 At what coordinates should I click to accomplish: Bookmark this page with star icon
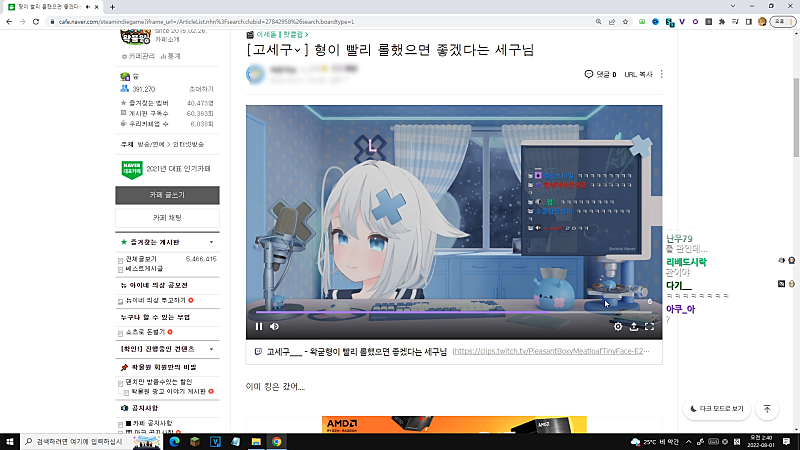pos(625,21)
